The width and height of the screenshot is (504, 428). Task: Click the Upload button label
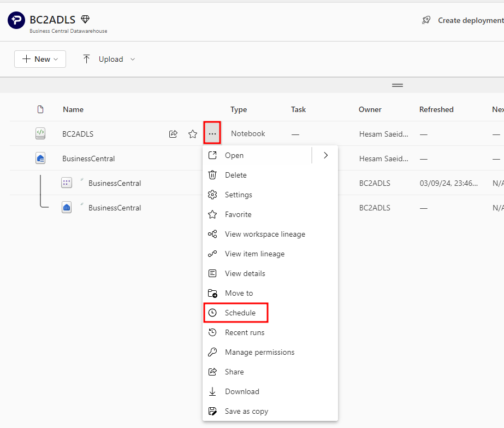pyautogui.click(x=111, y=59)
